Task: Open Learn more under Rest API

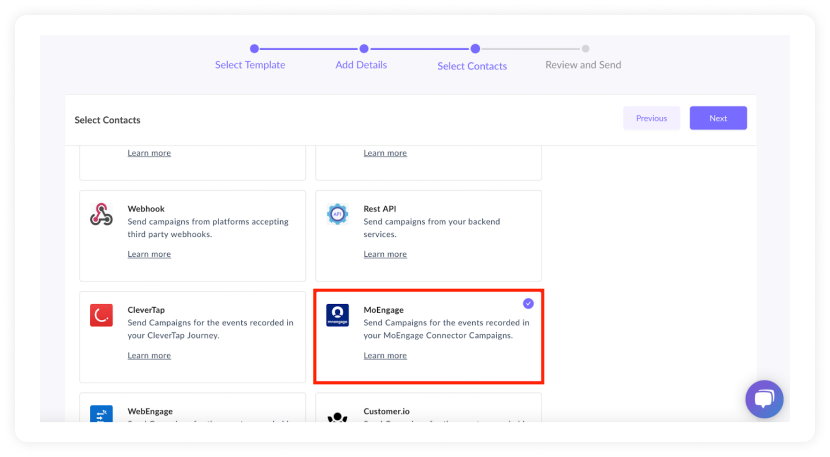Action: point(385,254)
